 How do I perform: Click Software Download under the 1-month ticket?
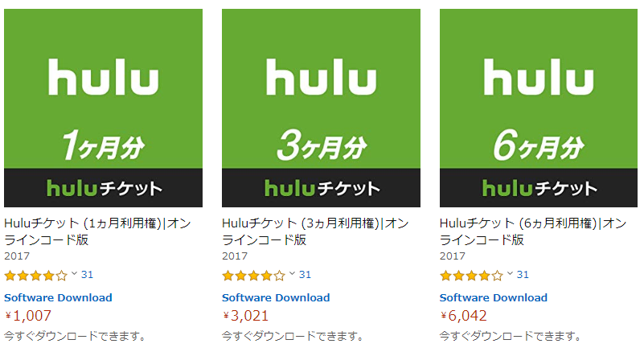click(58, 297)
